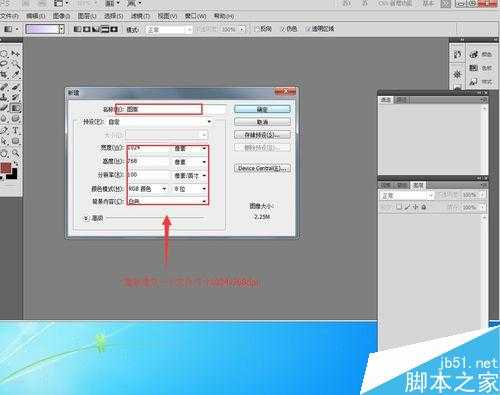Viewport: 500px width, 395px height.
Task: Select the Zoom tool in the toolbox
Action: pyautogui.click(x=16, y=153)
